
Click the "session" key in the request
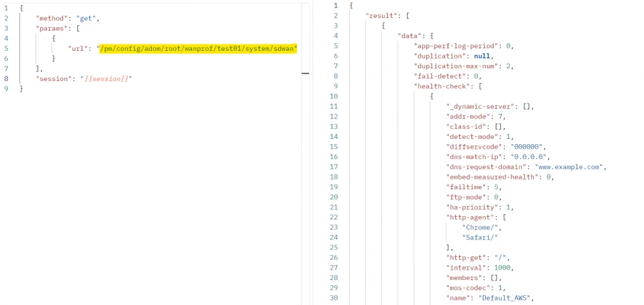[x=53, y=79]
